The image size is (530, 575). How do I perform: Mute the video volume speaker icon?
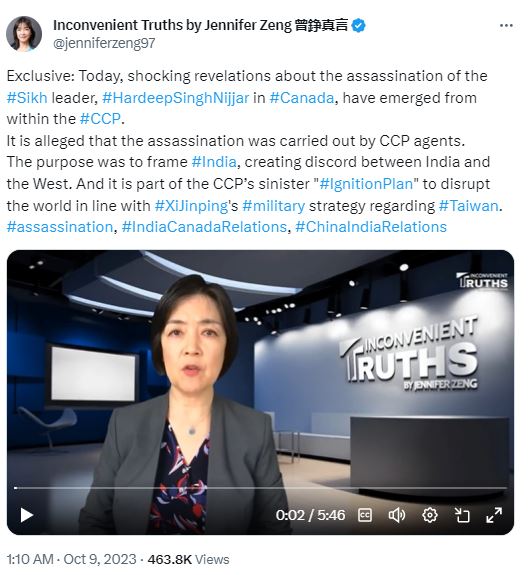click(x=396, y=515)
